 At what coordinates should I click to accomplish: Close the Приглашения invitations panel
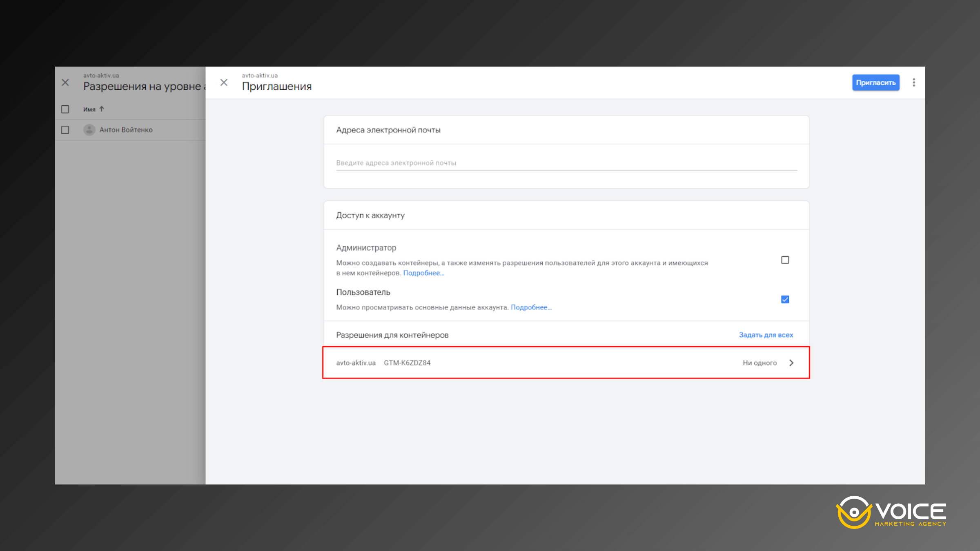[224, 82]
